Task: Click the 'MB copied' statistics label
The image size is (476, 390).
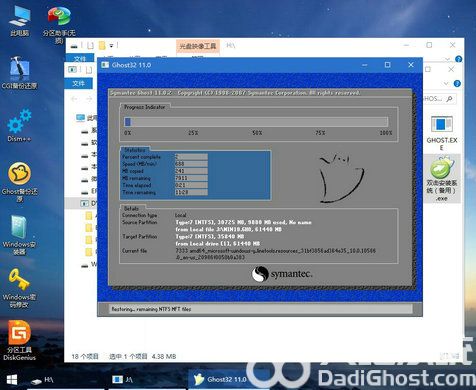Action: (x=133, y=171)
